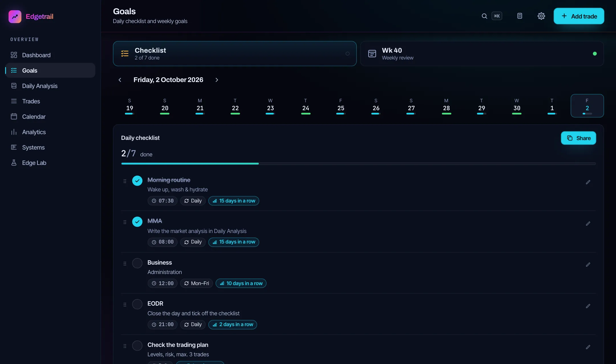Click drag handle beside MMA
Screen dimensions: 616x364
pos(125,222)
